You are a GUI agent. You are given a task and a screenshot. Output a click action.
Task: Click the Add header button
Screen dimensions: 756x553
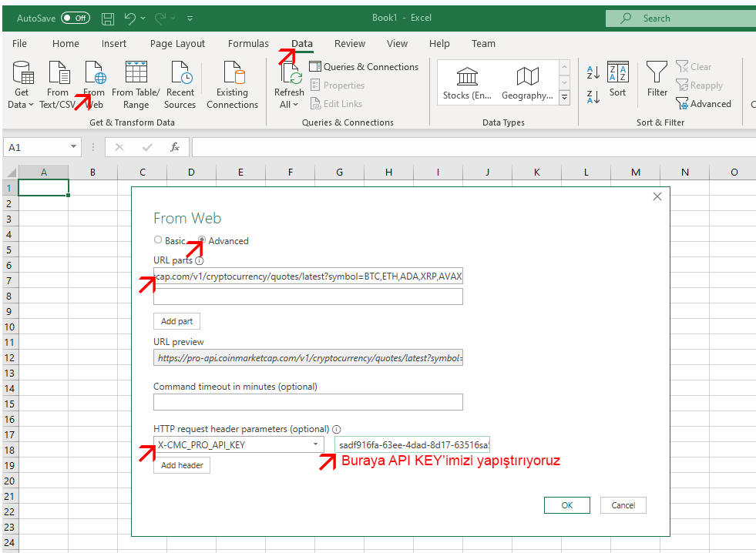182,465
